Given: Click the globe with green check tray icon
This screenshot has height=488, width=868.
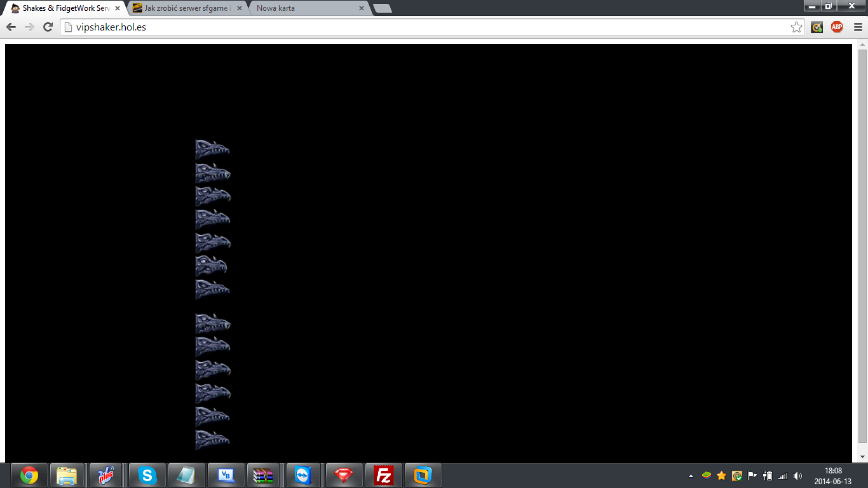Looking at the screenshot, I should pos(737,475).
